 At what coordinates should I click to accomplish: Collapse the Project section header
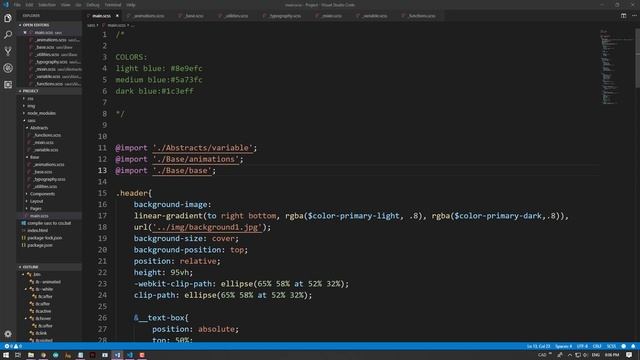[49, 91]
